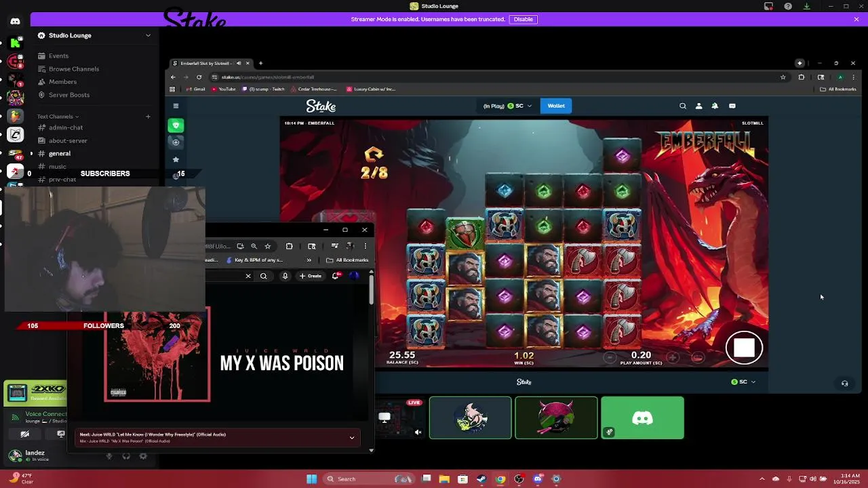Clear YouTube search box with X
This screenshot has height=488, width=868.
coord(248,276)
